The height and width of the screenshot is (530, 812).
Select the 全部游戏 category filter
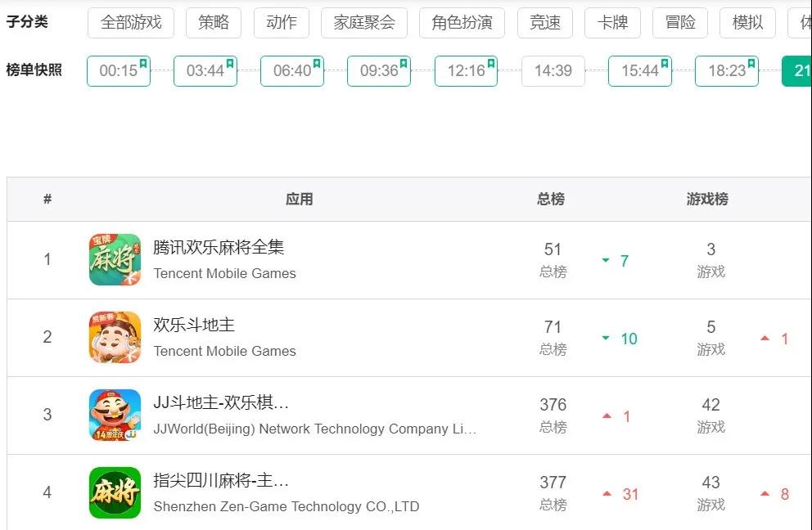tap(131, 23)
